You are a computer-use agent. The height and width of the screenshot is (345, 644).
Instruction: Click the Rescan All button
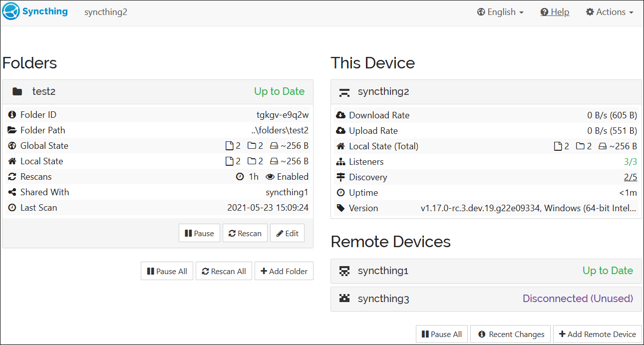(x=224, y=271)
